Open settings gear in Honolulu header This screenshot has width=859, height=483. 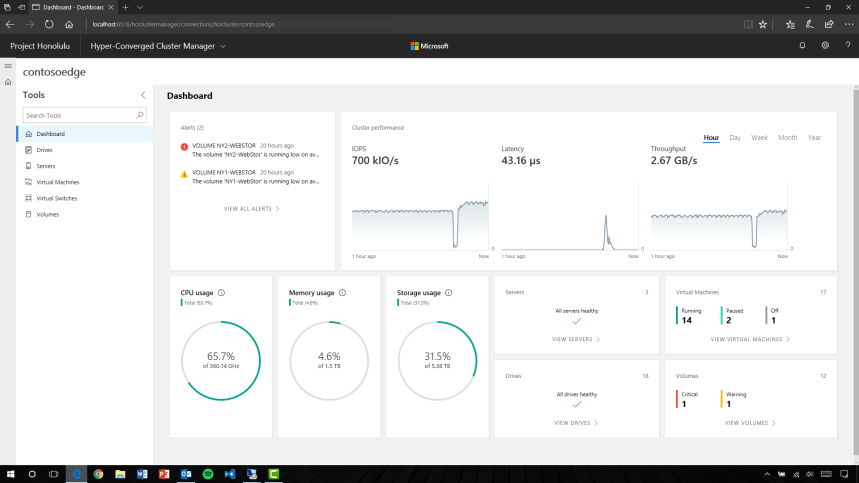(x=825, y=46)
